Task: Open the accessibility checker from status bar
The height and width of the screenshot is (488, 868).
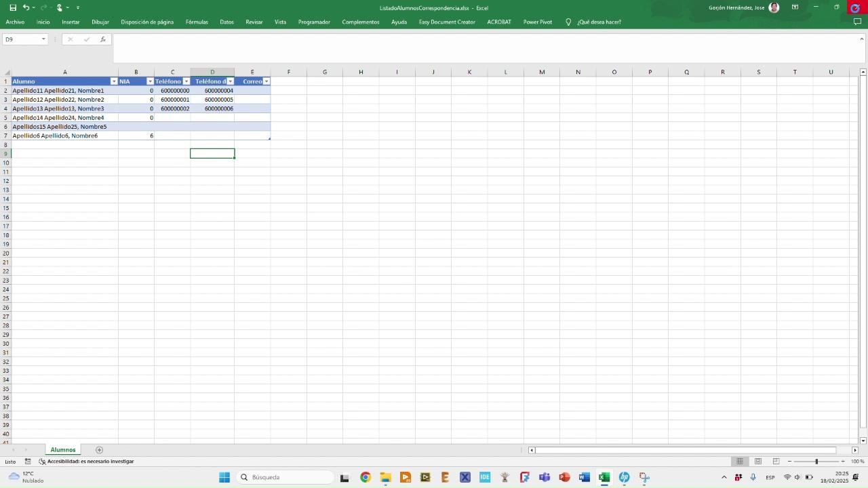Action: 86,462
